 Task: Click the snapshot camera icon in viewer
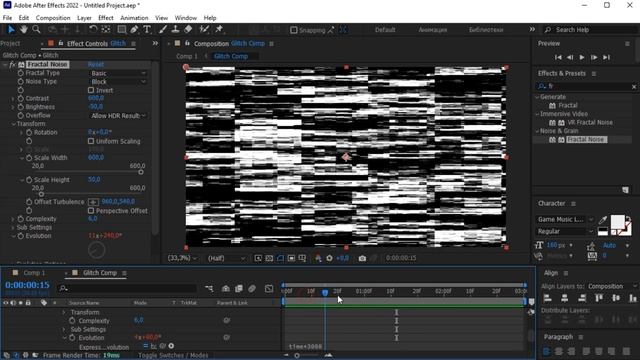pos(362,258)
